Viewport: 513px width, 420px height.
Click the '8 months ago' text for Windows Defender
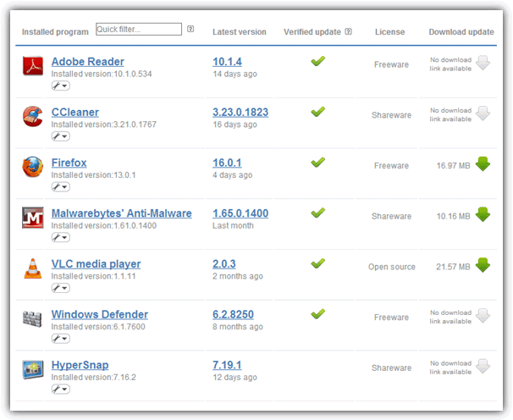(238, 327)
